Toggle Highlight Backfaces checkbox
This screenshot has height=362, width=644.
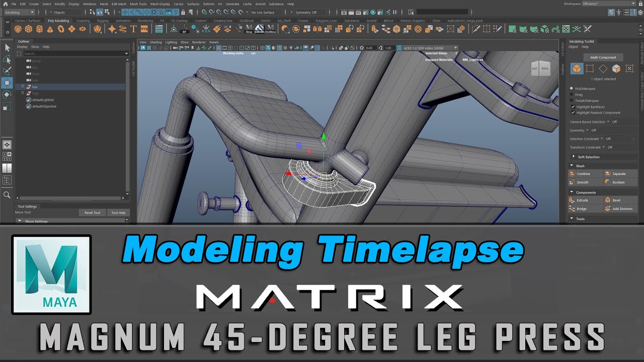coord(573,107)
